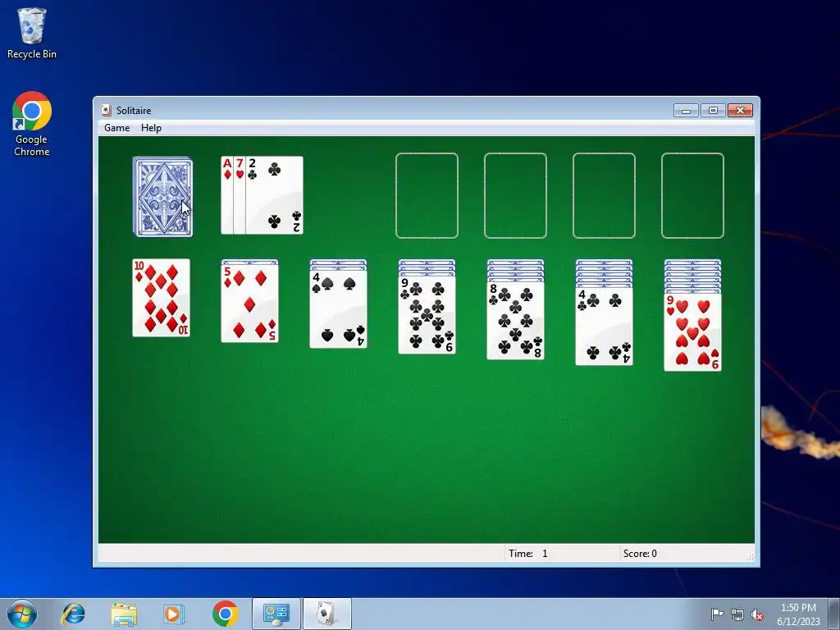Switch to Control Panel taskbar item

point(276,614)
